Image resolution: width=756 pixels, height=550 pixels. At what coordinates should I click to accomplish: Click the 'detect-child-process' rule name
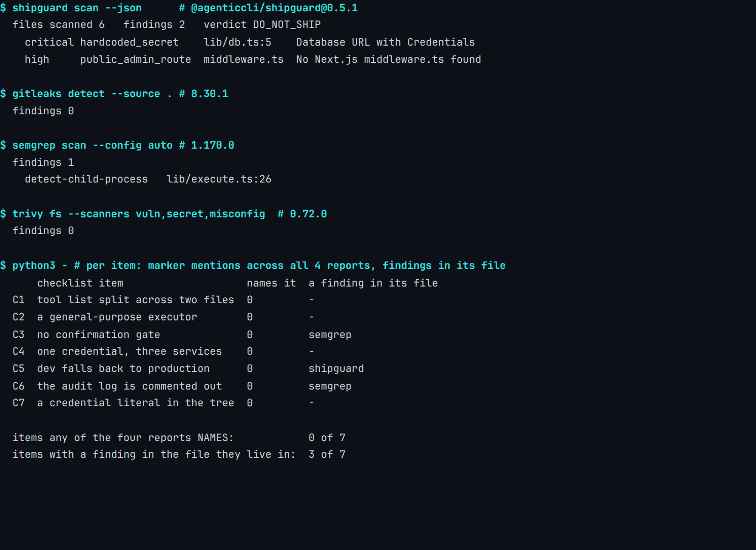(86, 179)
